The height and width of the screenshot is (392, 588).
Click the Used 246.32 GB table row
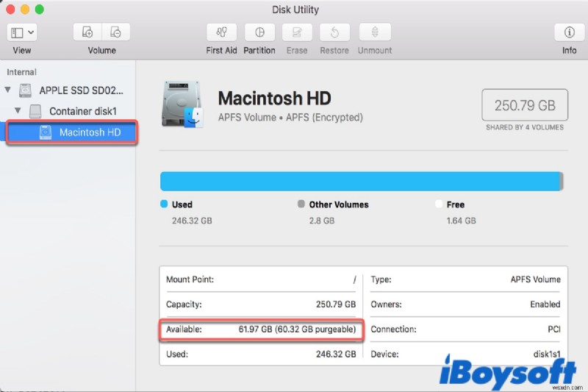261,354
